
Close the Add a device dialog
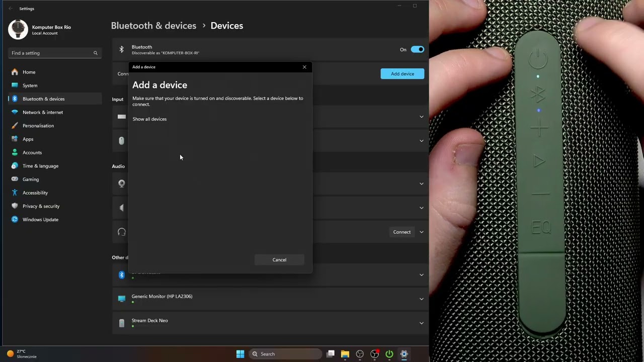[x=304, y=67]
